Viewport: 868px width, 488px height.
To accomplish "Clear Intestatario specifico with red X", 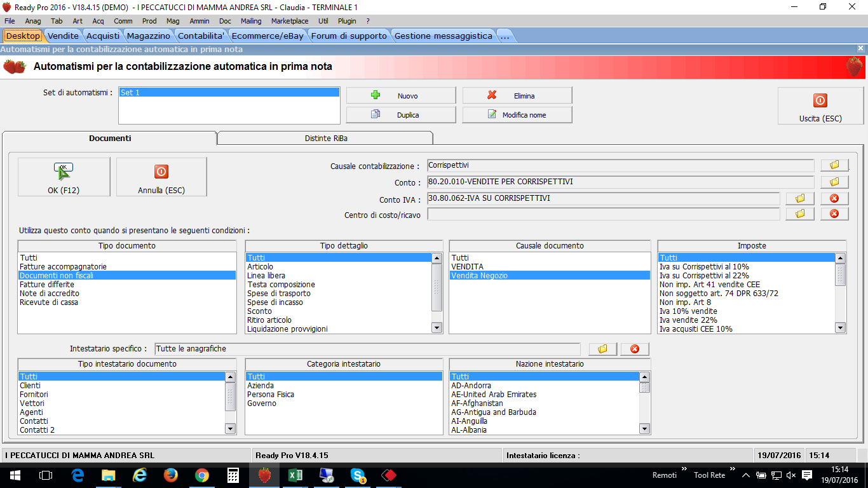I will coord(635,349).
